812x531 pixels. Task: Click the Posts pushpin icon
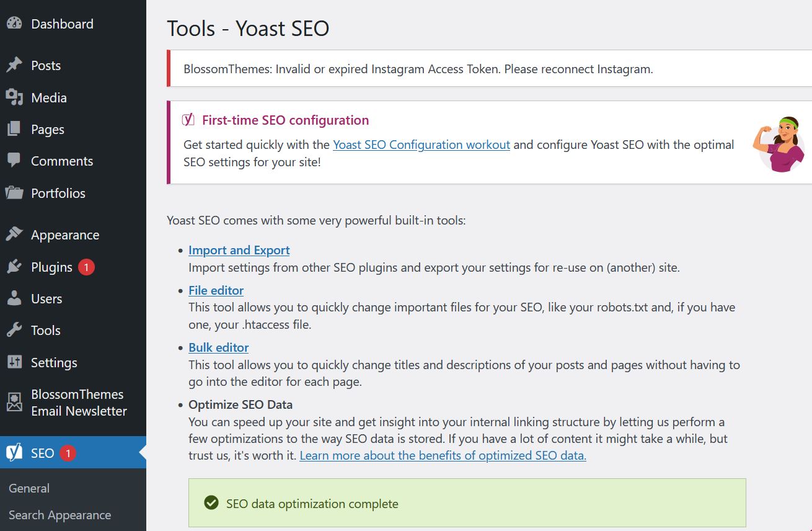coord(14,65)
